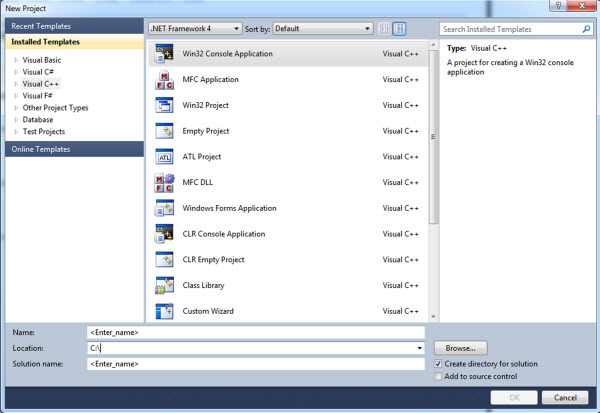Toggle Create directory for solution checkbox
600x413 pixels.
click(x=438, y=364)
